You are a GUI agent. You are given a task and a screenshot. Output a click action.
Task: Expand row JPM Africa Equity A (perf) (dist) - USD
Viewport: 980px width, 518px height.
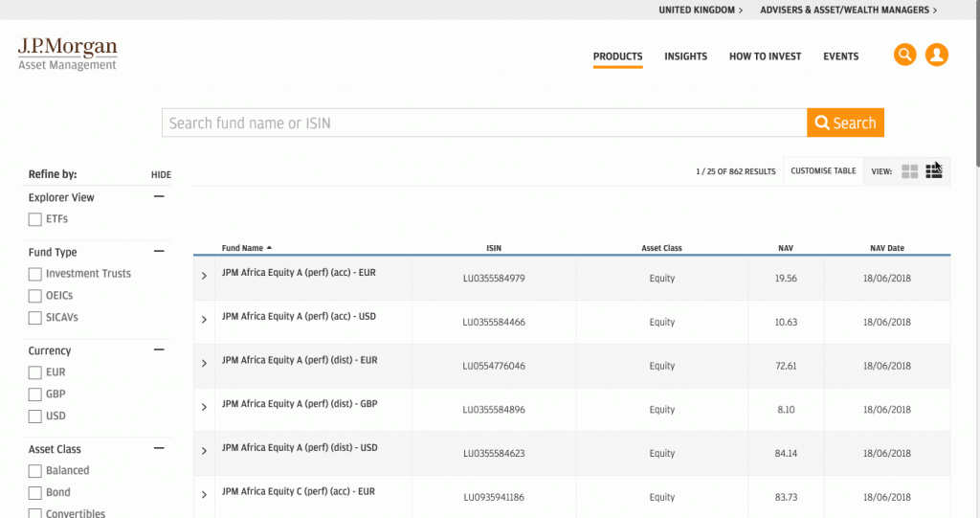[x=204, y=451]
